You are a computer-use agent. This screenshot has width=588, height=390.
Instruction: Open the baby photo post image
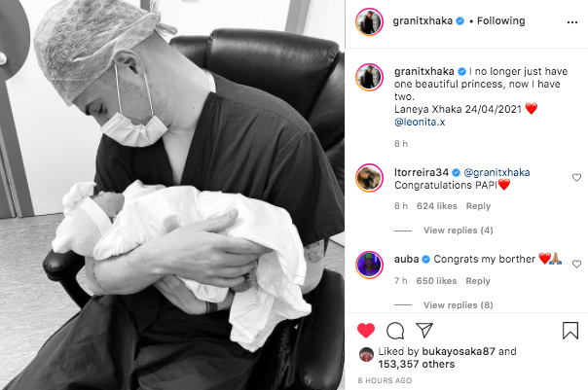172,195
